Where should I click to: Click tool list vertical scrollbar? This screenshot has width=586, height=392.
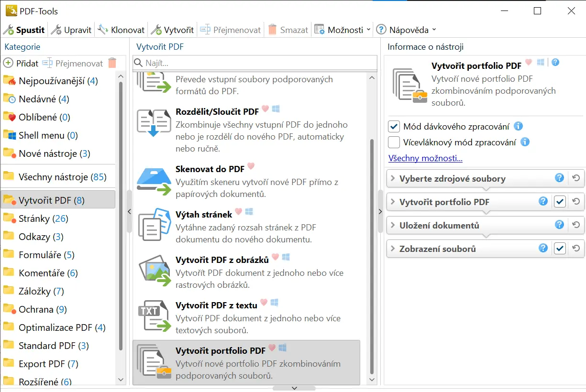pos(373,256)
